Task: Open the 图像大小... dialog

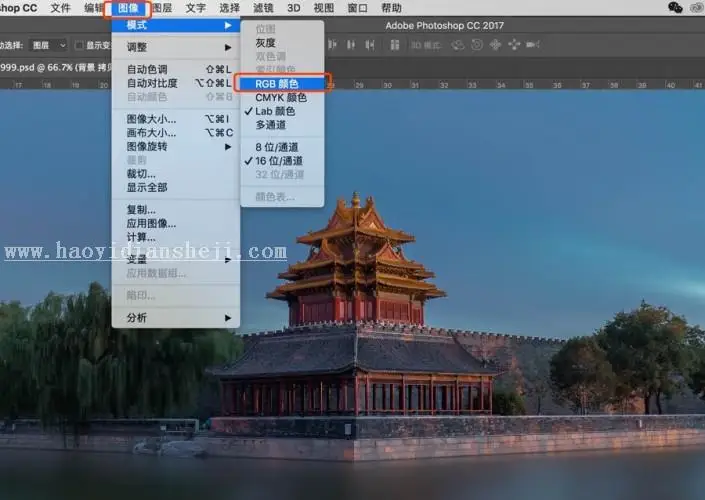Action: [x=176, y=119]
